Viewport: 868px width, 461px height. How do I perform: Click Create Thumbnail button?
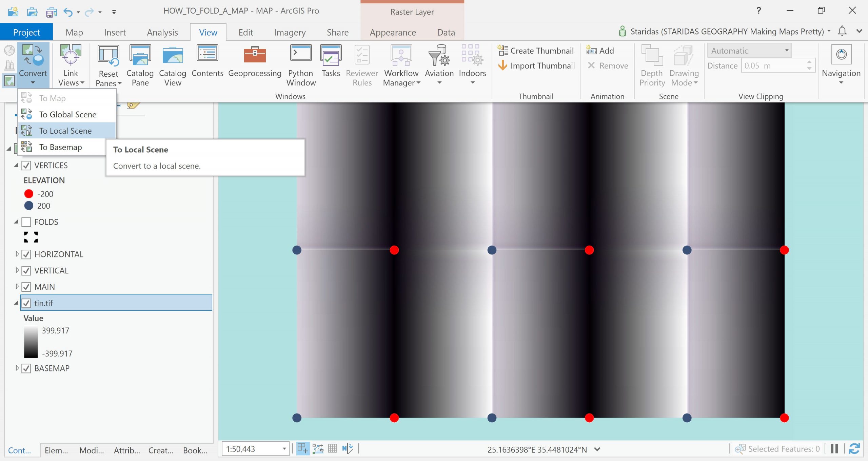[536, 51]
